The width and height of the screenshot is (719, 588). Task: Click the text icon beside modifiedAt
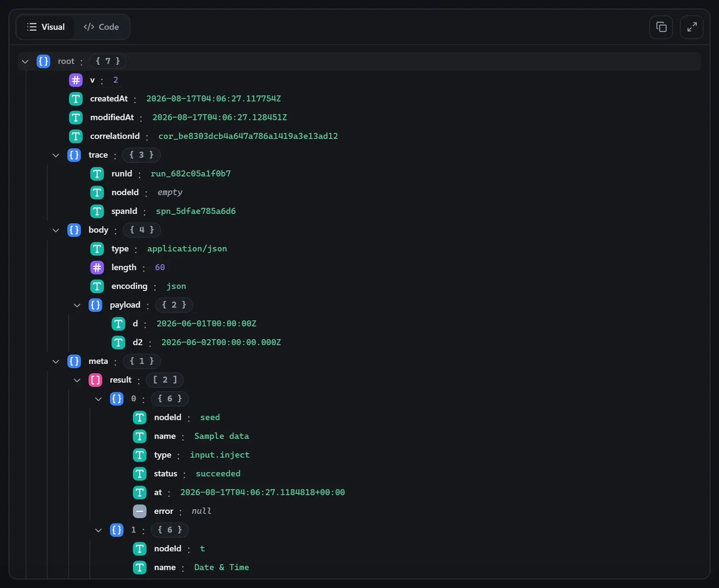[x=76, y=118]
